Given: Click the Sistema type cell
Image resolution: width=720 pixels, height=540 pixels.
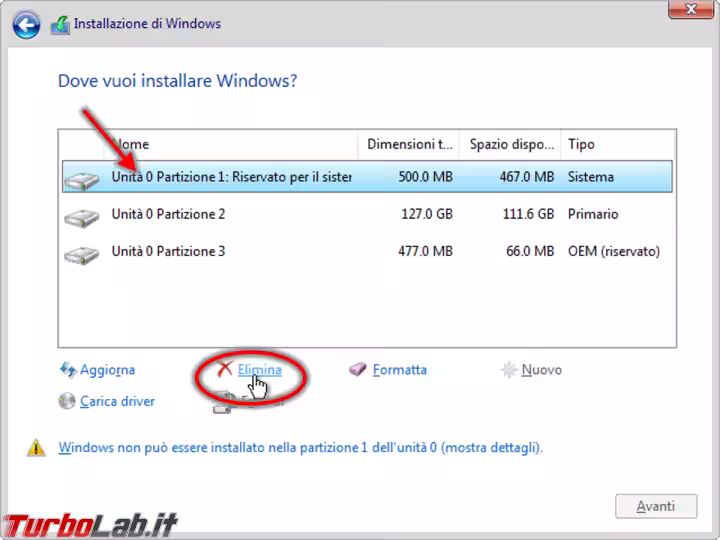Looking at the screenshot, I should [x=591, y=177].
